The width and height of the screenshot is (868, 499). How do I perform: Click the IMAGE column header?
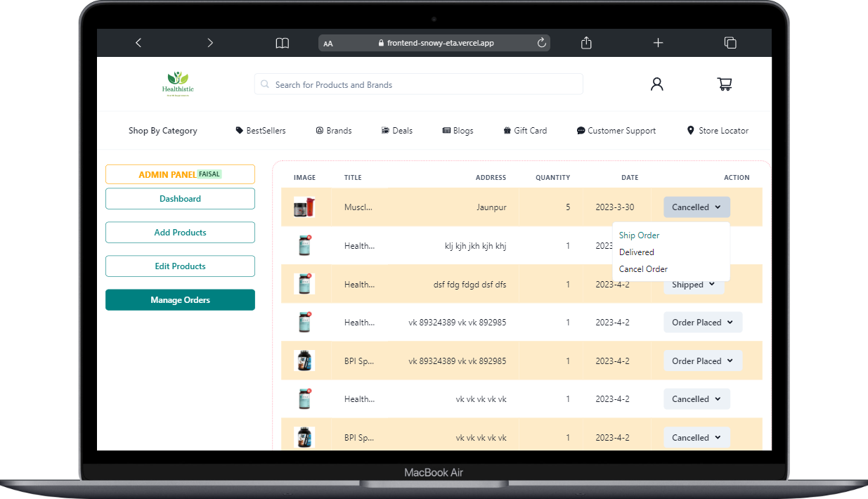point(304,178)
